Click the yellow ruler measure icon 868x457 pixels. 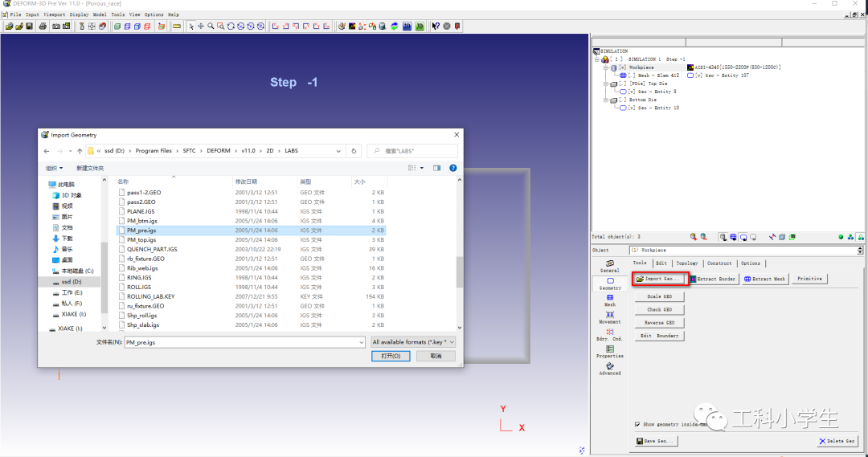click(x=177, y=26)
